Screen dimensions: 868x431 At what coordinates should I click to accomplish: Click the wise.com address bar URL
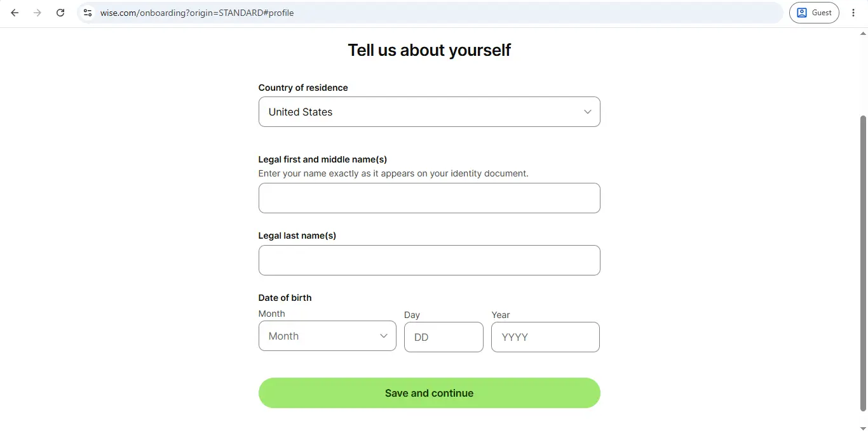197,13
